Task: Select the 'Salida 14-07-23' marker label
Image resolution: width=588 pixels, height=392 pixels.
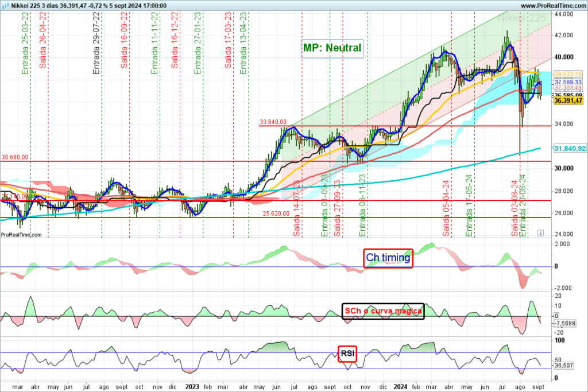Action: point(297,208)
